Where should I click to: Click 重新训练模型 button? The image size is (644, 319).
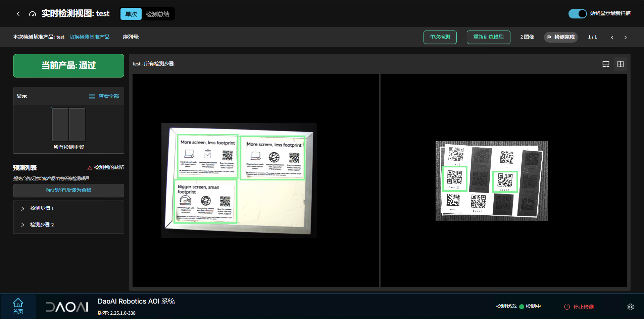coord(488,37)
